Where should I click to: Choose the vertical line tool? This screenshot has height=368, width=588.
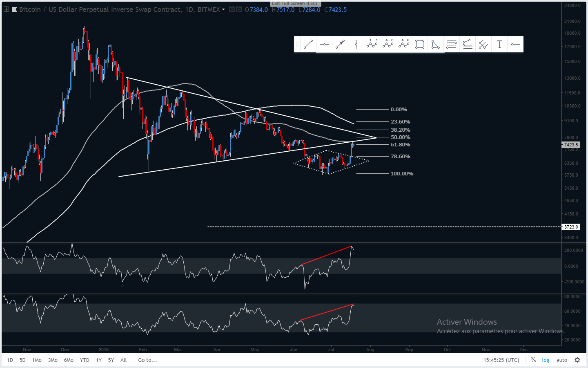356,44
